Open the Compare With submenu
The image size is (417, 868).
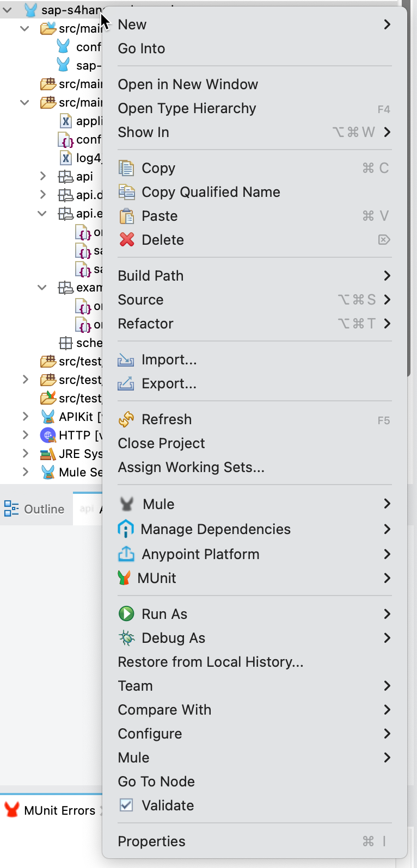[255, 710]
